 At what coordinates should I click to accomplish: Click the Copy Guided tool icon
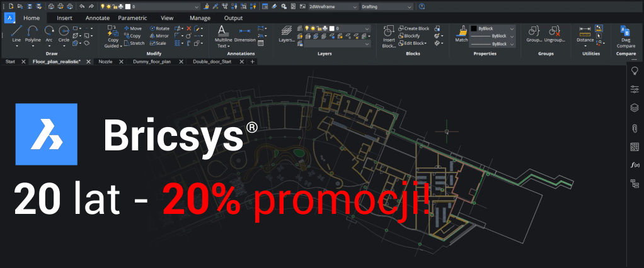(x=113, y=31)
